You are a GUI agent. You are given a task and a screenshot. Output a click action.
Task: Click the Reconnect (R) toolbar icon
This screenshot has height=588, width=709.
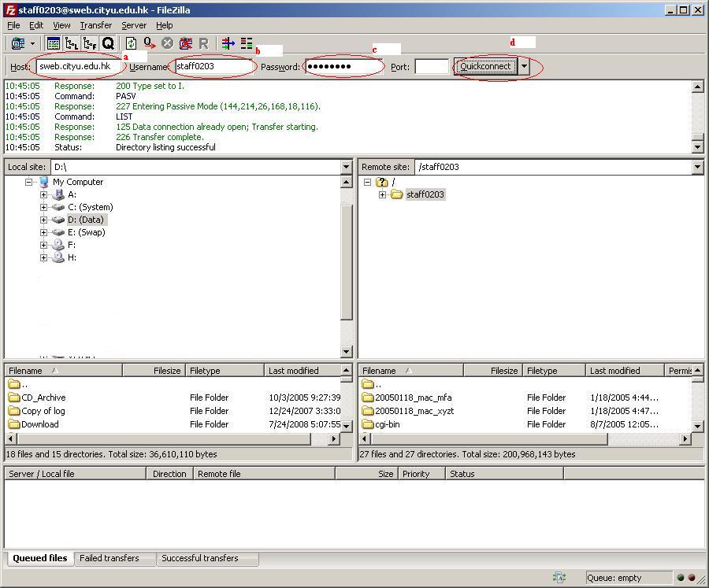(203, 44)
